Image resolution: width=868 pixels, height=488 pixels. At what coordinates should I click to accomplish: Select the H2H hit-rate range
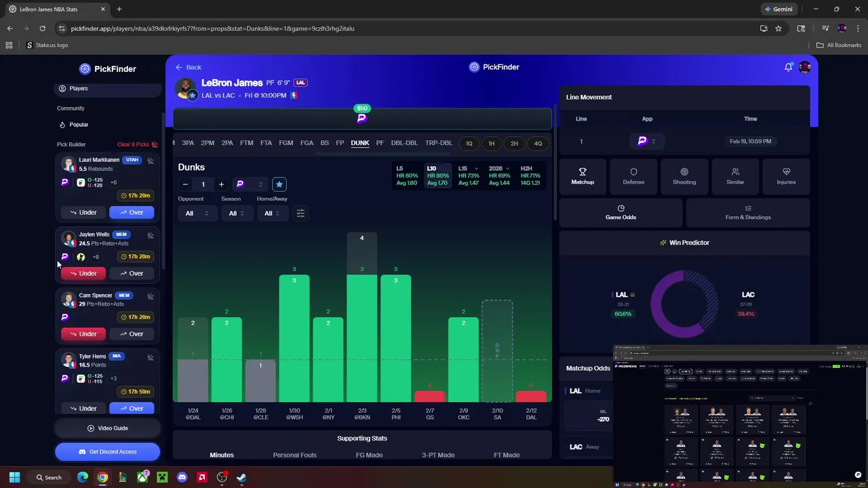click(530, 176)
